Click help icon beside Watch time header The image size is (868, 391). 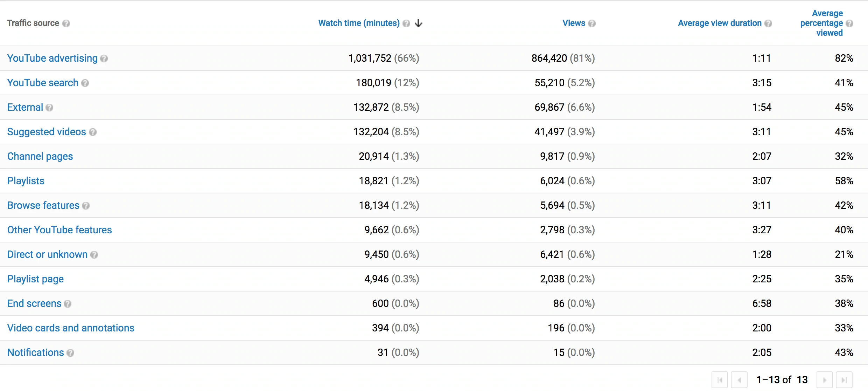pyautogui.click(x=406, y=23)
